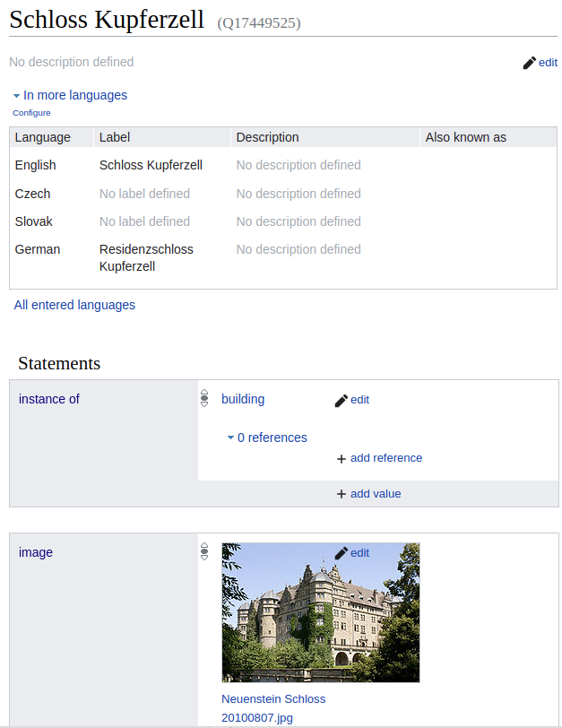Open the Neuenstein Schloss 20100807.jpg file link

pos(273,708)
